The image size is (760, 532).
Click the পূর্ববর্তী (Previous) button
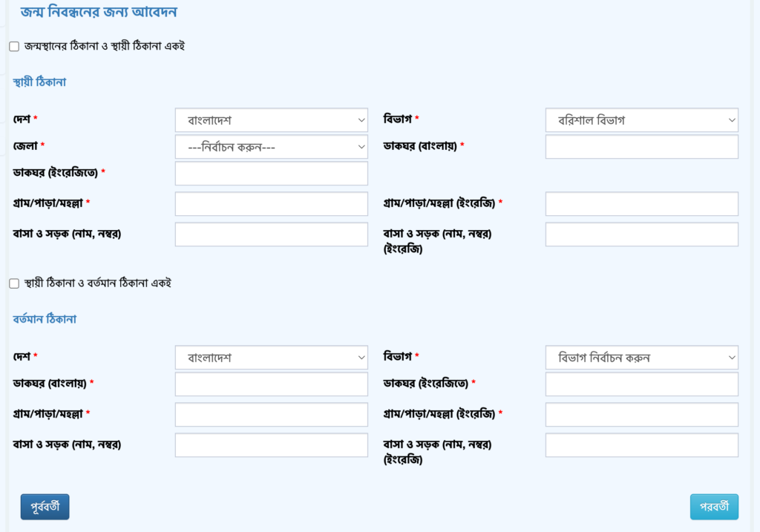45,507
